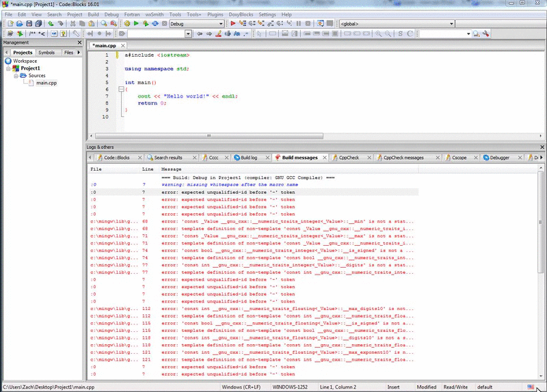Open Replace toolbar icon
Viewport: 547px width, 392px height.
click(x=114, y=24)
